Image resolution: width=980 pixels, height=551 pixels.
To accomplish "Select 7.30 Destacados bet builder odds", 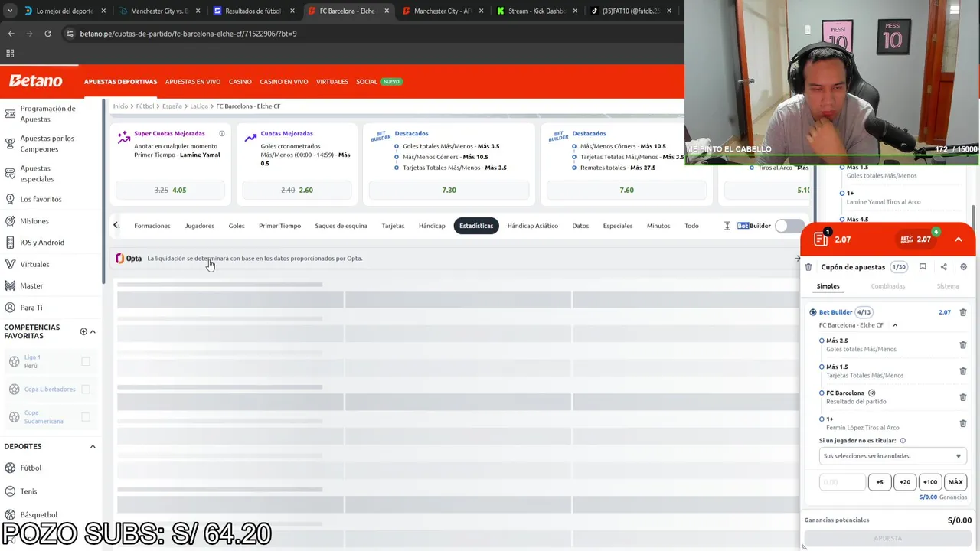I will point(449,190).
